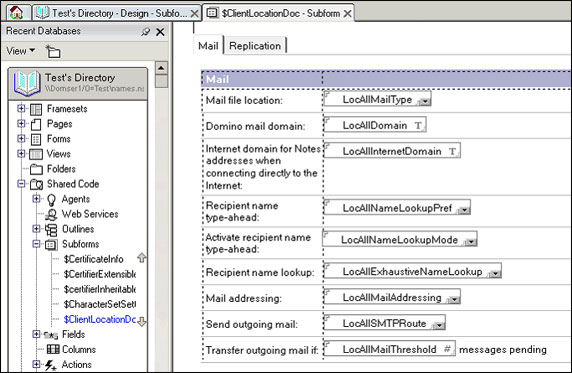Select the LocAllNameLookupMode field

coord(400,240)
